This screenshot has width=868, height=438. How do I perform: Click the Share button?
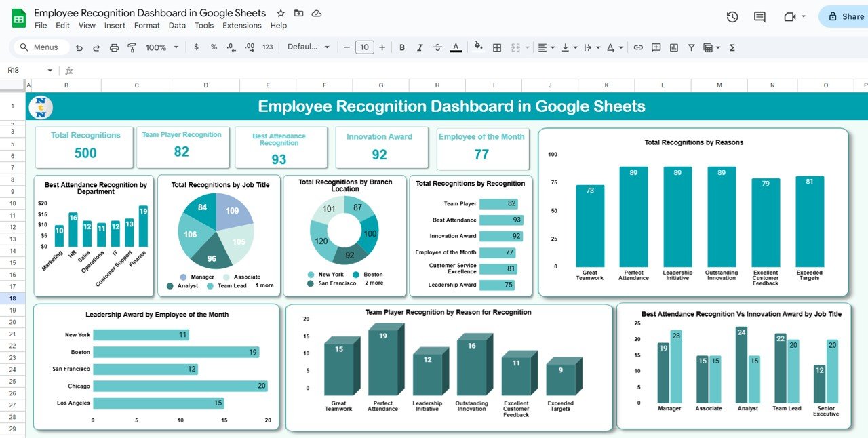[844, 17]
